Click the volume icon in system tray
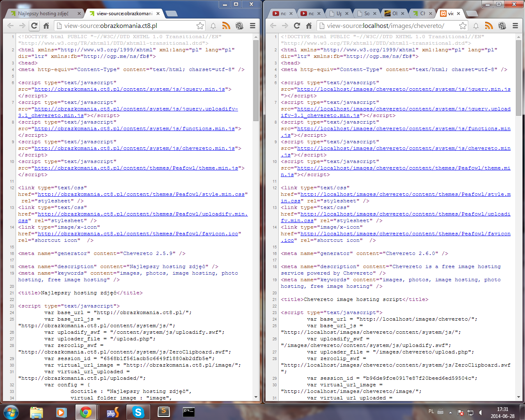Viewport: 525px width, 420px height. pyautogui.click(x=480, y=412)
